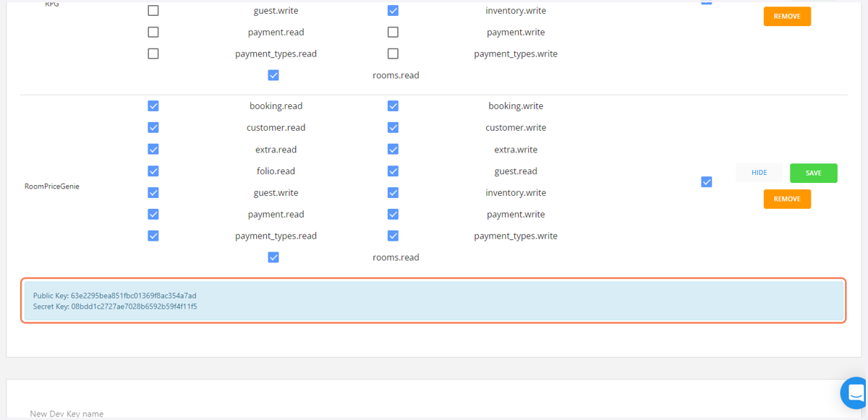The height and width of the screenshot is (420, 868).
Task: Remove the RoomPriceGenie dev key
Action: pos(787,199)
